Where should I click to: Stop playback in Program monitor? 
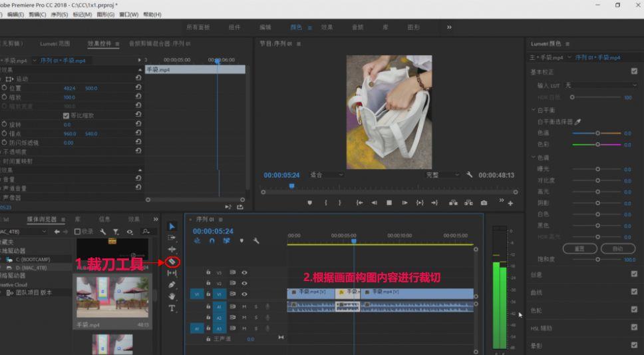coord(389,202)
